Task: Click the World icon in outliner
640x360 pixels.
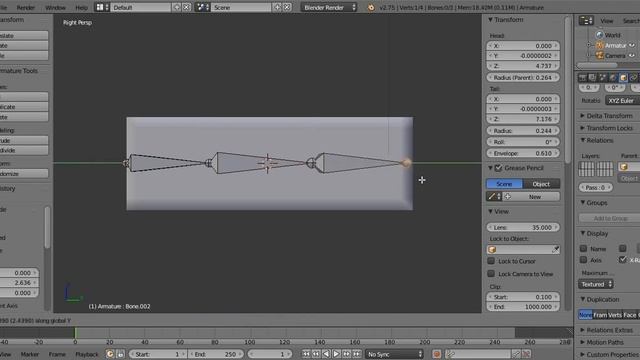Action: [600, 35]
